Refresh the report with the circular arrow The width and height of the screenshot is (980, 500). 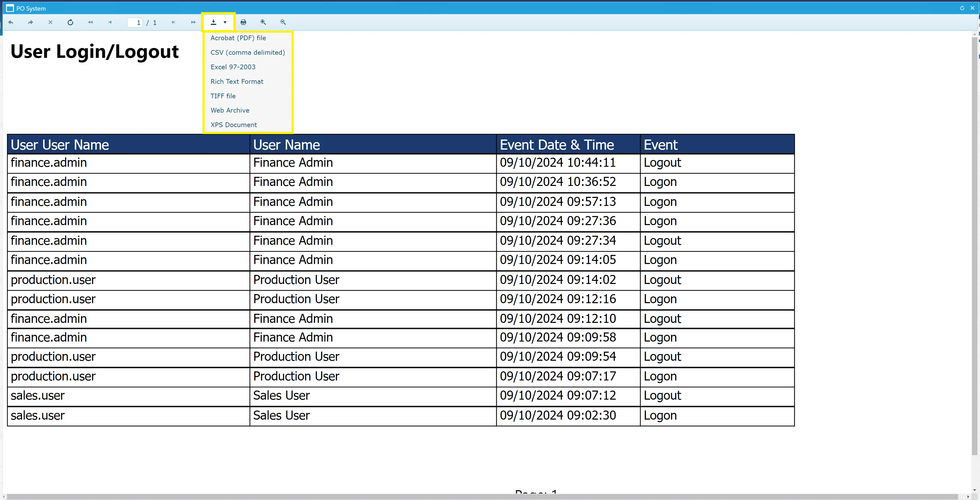(x=70, y=23)
